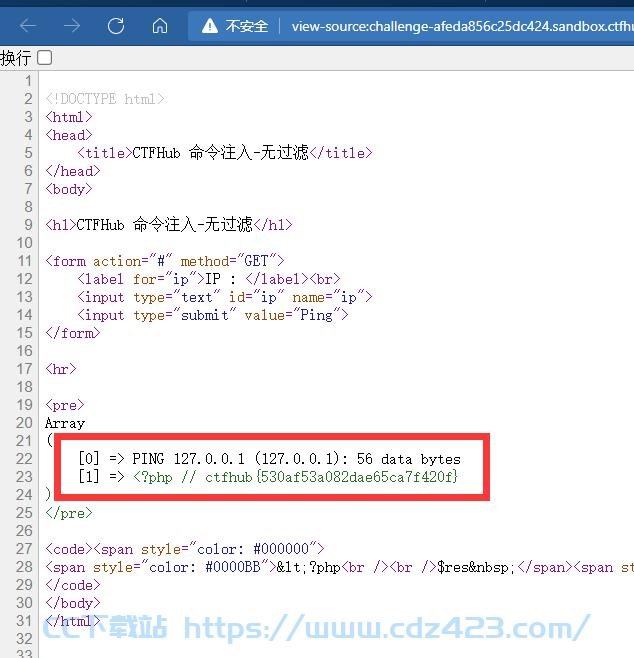Click line number 22 in gutter
The width and height of the screenshot is (634, 658).
pos(24,459)
